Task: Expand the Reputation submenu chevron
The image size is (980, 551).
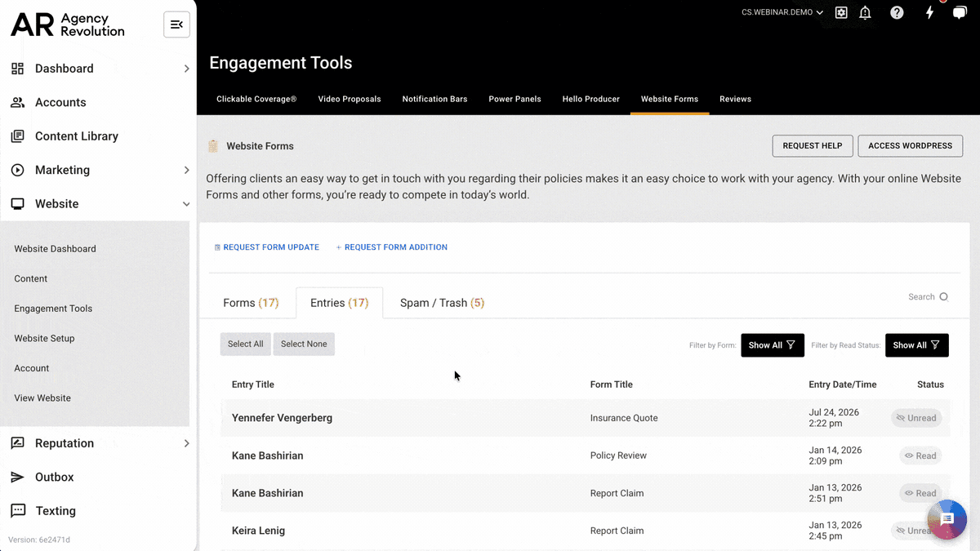Action: 186,443
